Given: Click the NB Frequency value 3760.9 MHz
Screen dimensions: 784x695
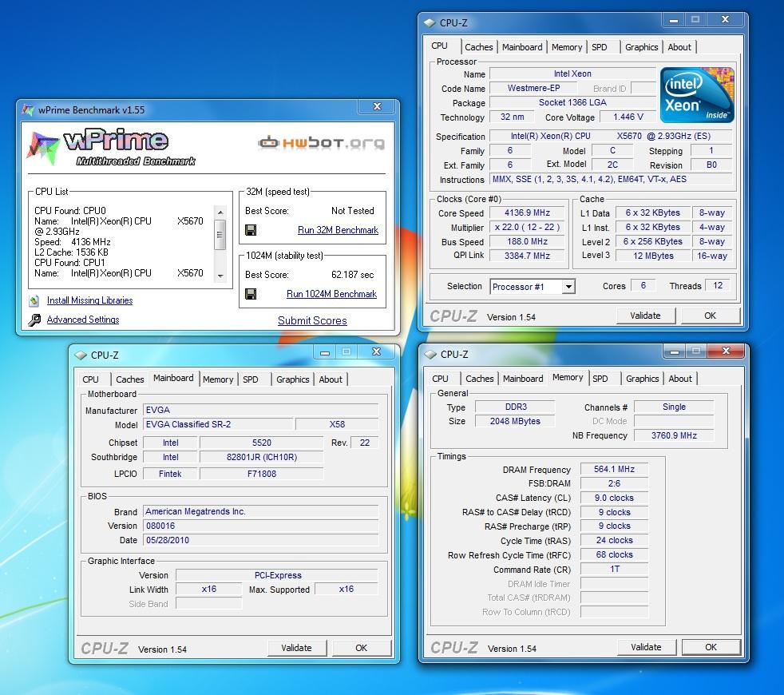Looking at the screenshot, I should click(x=674, y=435).
